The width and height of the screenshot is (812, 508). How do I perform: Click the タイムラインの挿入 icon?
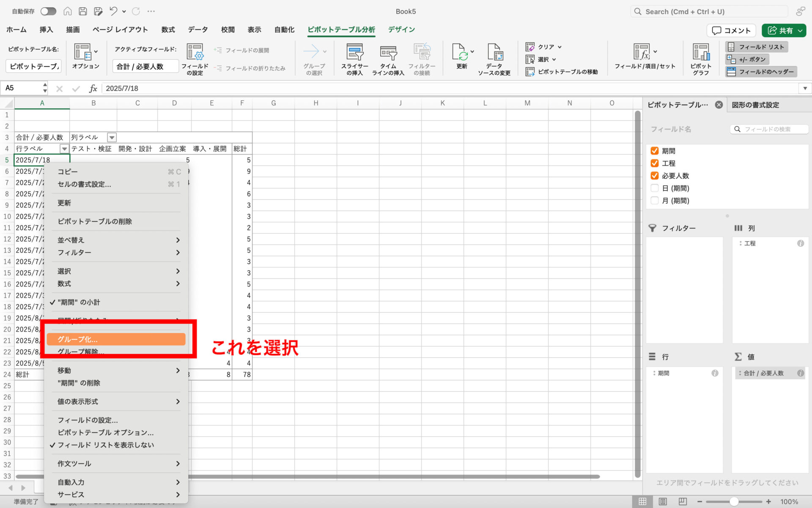coord(388,53)
